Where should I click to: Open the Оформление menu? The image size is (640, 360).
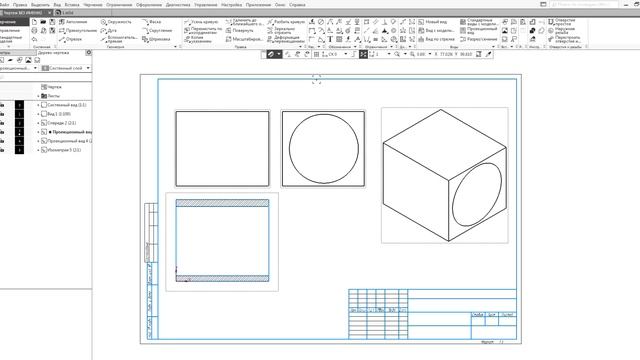[x=149, y=5]
